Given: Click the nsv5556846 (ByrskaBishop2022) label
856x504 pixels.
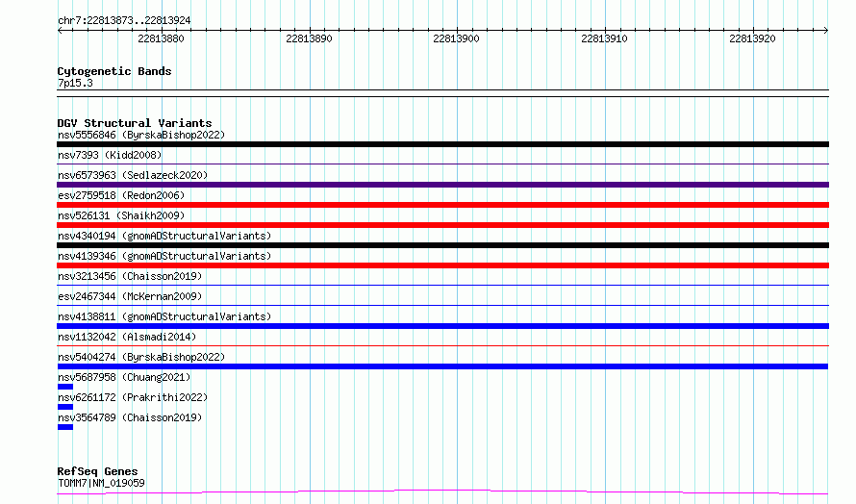Looking at the screenshot, I should coord(141,135).
